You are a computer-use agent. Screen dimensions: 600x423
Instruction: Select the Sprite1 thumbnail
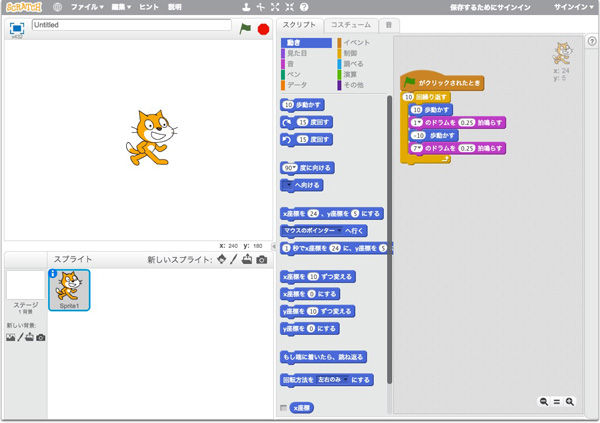click(69, 290)
